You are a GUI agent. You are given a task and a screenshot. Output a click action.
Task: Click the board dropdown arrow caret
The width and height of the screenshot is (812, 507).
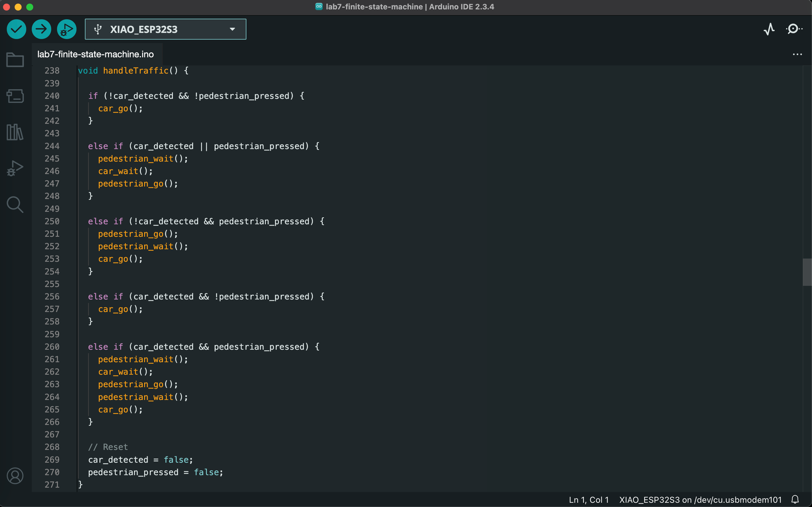point(232,29)
